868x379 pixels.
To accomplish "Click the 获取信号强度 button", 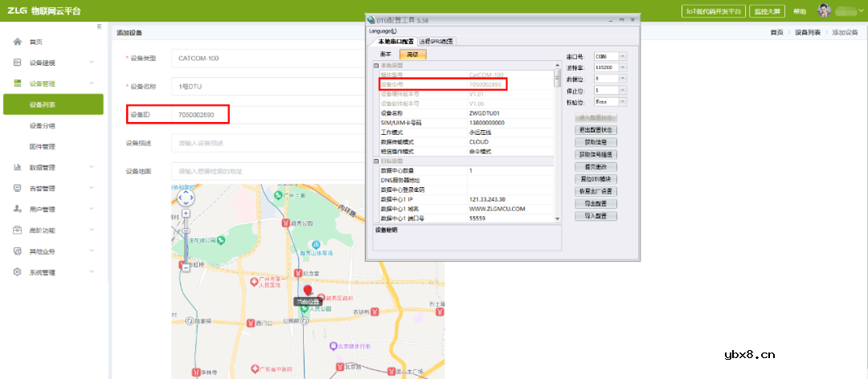I will click(x=596, y=154).
